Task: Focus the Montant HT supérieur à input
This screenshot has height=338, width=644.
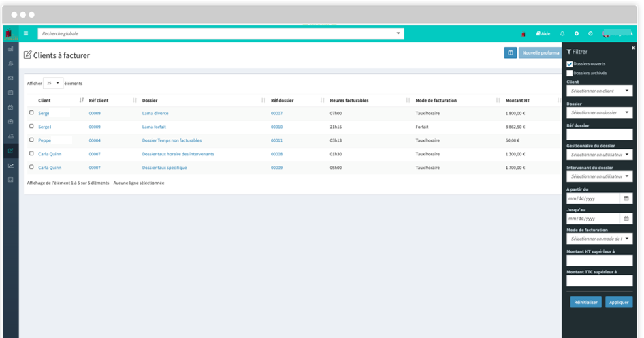Action: 599,260
